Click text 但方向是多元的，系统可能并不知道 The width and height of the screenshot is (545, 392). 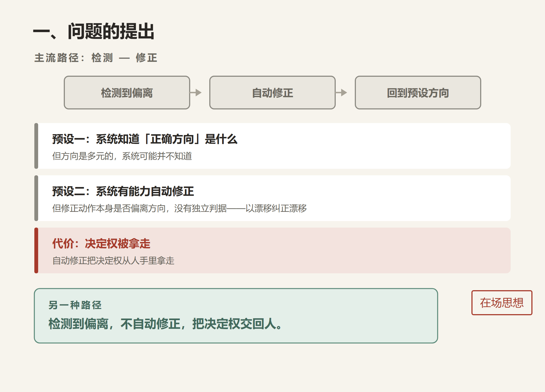pyautogui.click(x=122, y=156)
